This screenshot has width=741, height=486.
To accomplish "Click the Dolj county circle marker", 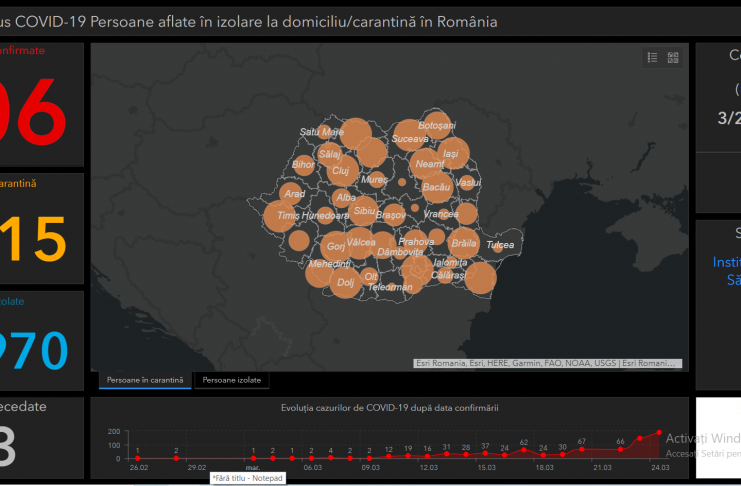I will [345, 282].
